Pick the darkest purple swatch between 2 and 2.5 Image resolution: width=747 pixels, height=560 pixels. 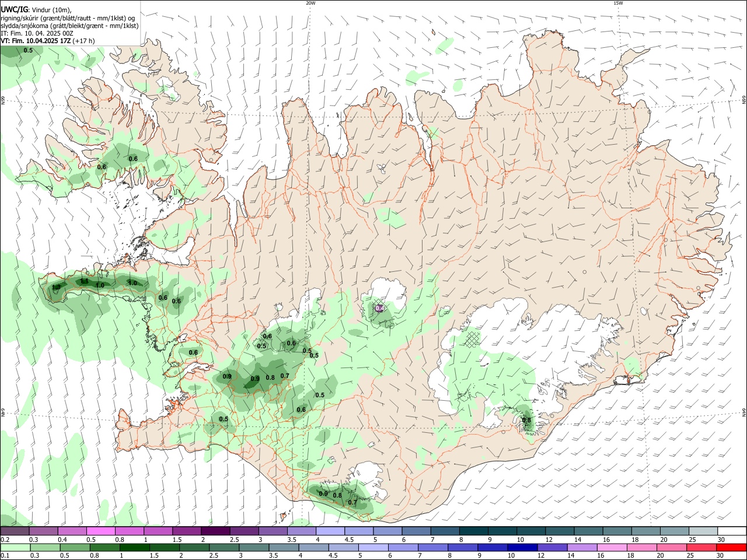215,531
